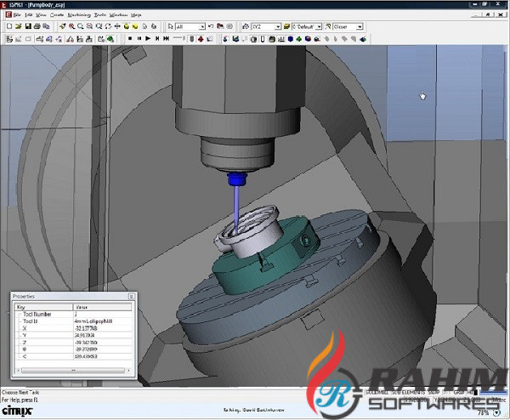Click the Open file folder icon
The height and width of the screenshot is (420, 510).
coord(18,26)
